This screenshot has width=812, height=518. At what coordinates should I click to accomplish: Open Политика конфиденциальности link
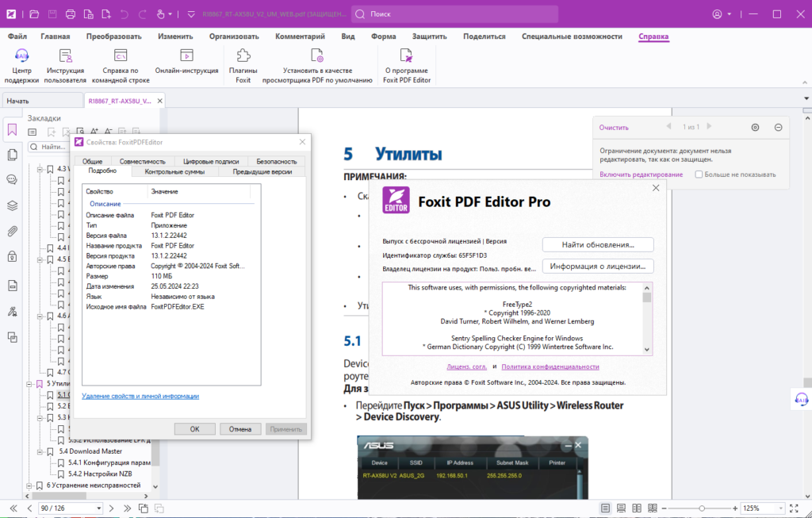tap(550, 366)
